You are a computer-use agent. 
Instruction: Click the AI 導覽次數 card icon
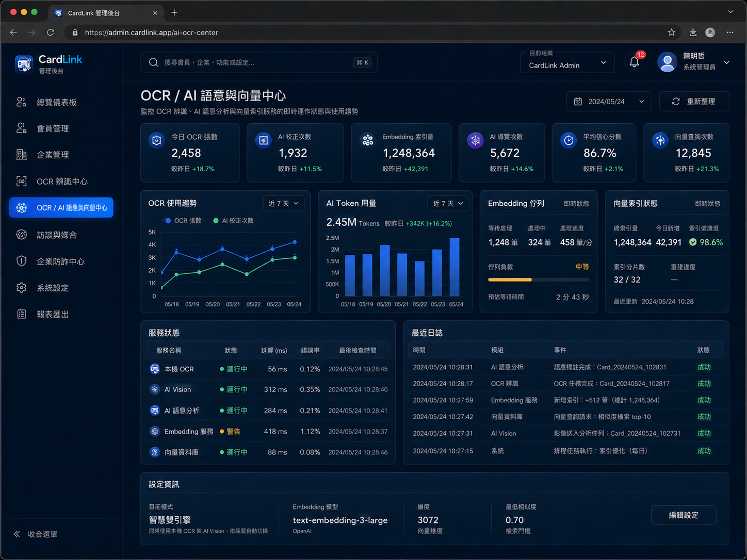click(x=475, y=140)
